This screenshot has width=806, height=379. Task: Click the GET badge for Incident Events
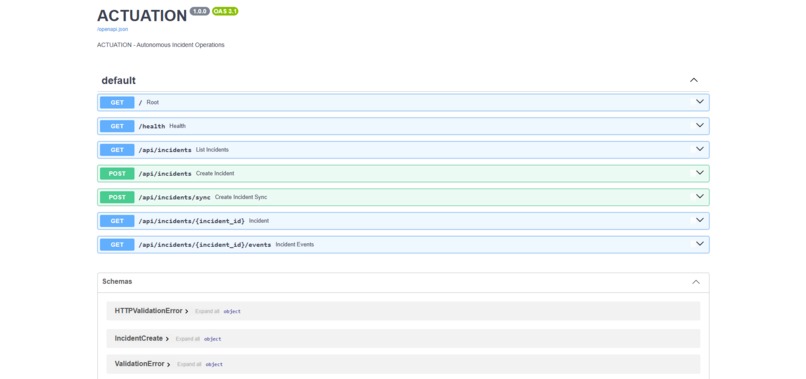click(117, 244)
